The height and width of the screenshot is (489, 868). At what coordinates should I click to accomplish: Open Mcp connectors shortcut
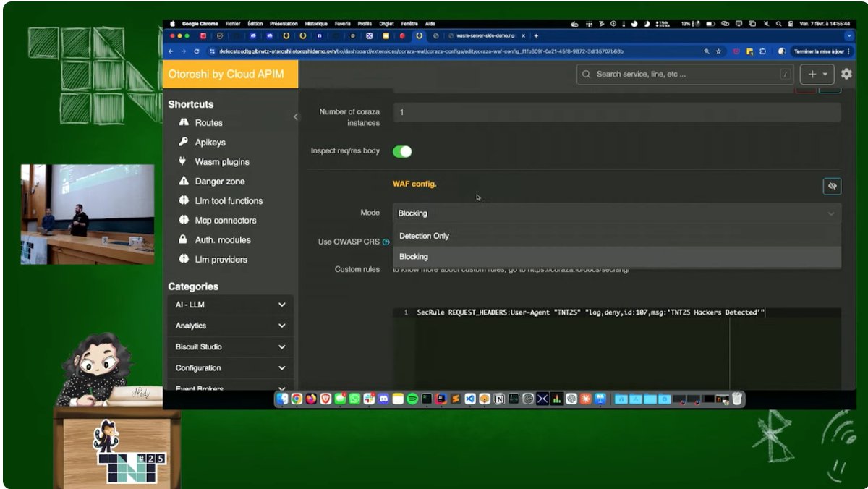(217, 221)
